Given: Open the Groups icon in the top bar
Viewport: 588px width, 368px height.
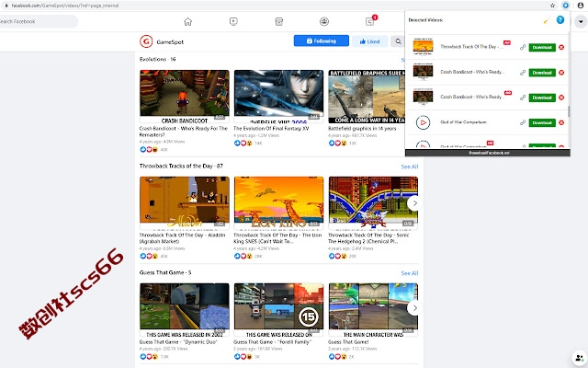Looking at the screenshot, I should (x=324, y=22).
